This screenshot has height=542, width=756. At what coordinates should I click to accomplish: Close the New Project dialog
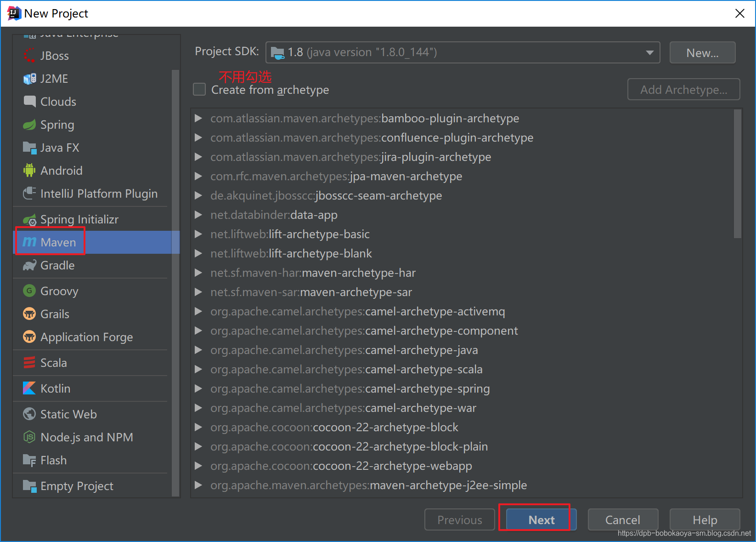point(739,13)
